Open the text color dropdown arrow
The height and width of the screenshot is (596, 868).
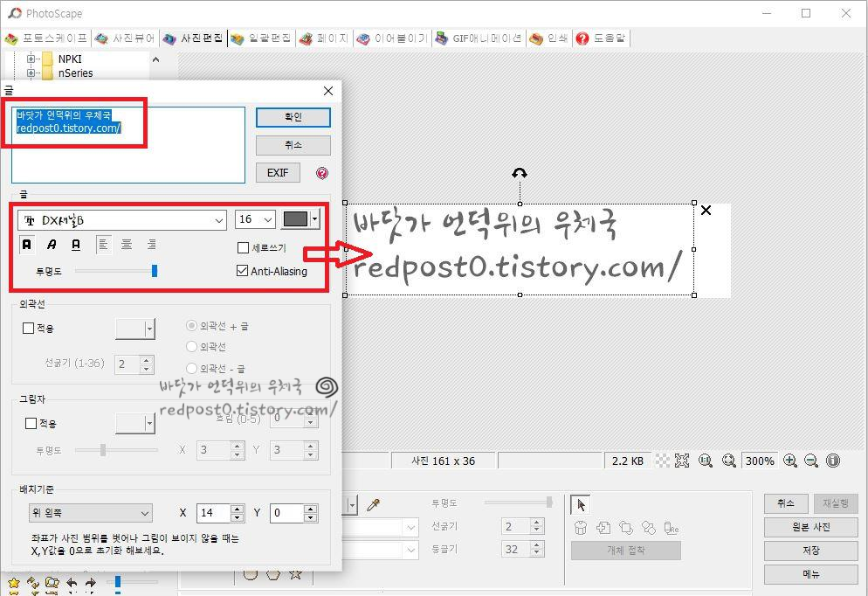(314, 219)
